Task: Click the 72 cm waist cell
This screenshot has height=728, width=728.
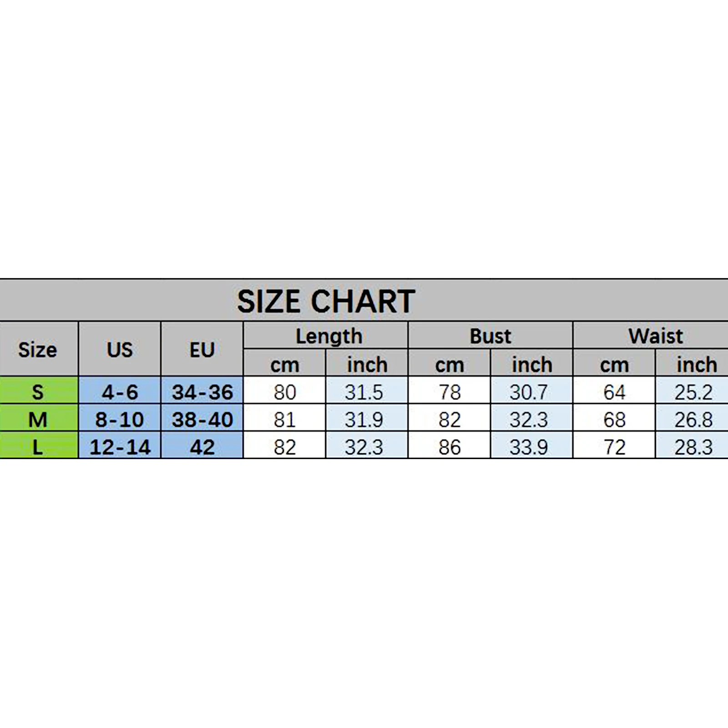Action: 614,447
